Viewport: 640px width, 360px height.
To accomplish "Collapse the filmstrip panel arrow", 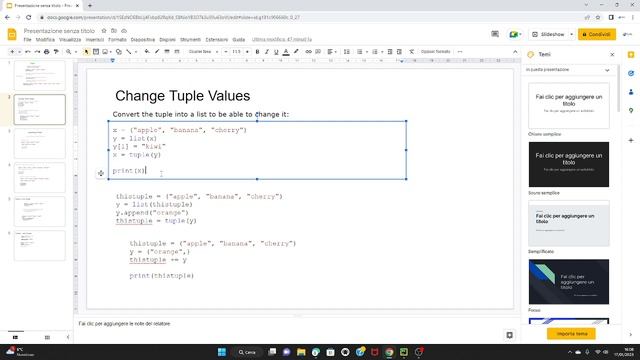I will click(x=68, y=337).
